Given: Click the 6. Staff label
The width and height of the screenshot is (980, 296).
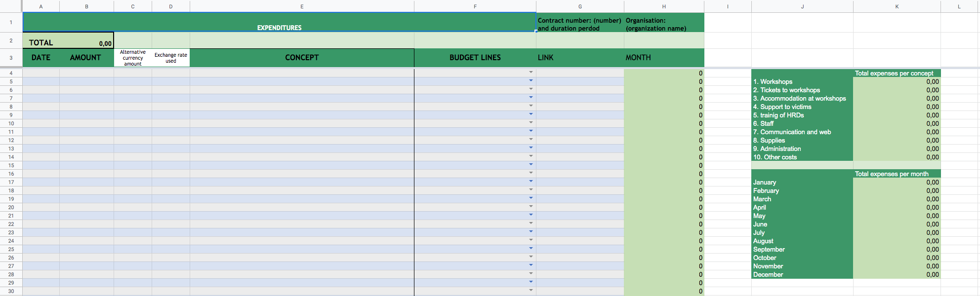Looking at the screenshot, I should click(x=763, y=123).
